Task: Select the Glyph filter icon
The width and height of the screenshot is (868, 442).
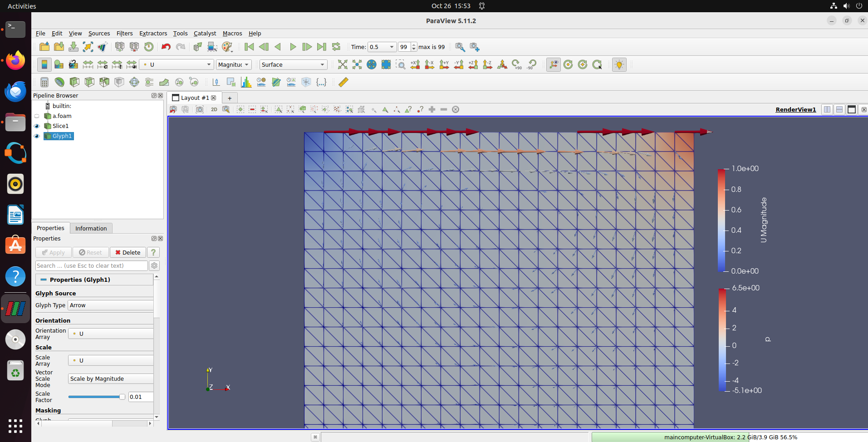Action: 134,82
